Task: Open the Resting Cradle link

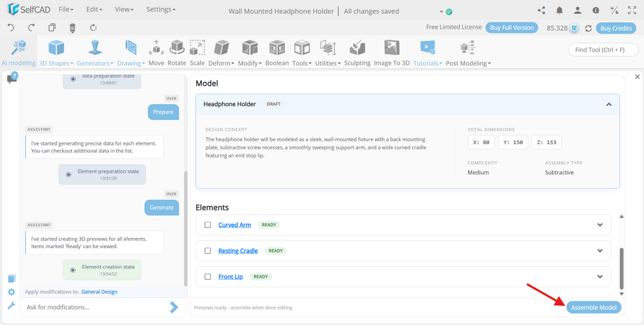Action: point(238,251)
